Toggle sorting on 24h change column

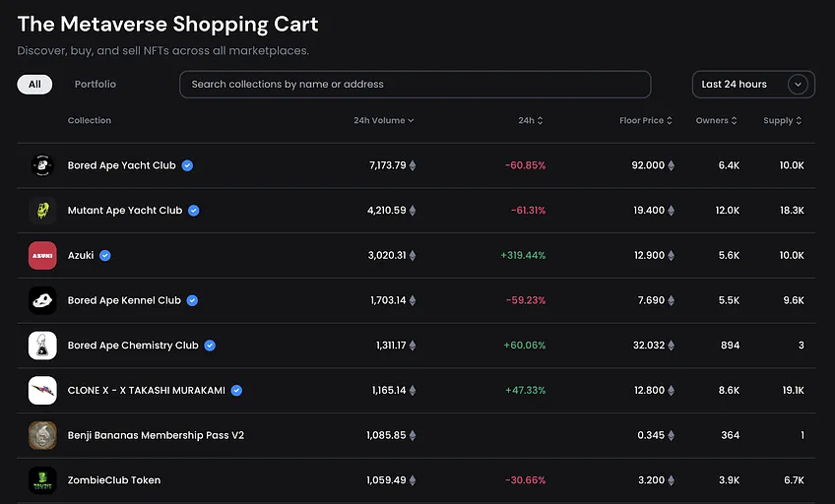[531, 120]
